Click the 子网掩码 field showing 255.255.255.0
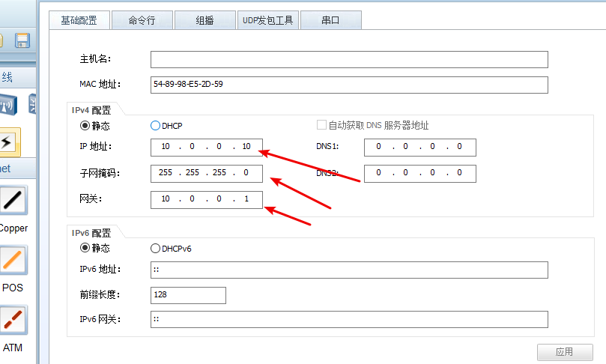This screenshot has height=364, width=606. [x=207, y=174]
